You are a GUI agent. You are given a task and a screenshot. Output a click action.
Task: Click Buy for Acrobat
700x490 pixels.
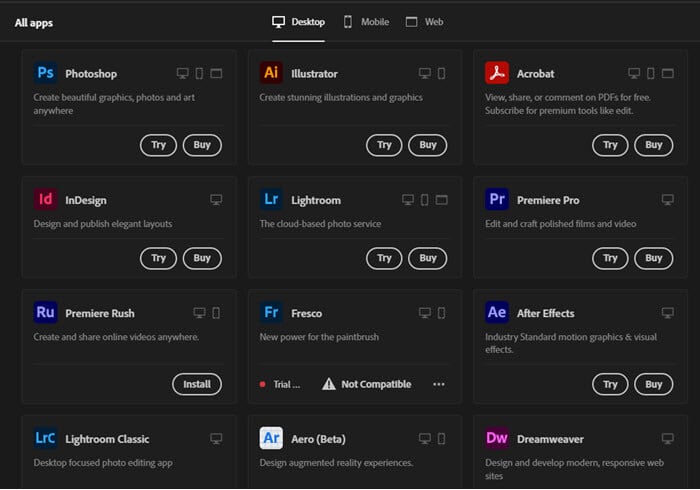click(654, 145)
